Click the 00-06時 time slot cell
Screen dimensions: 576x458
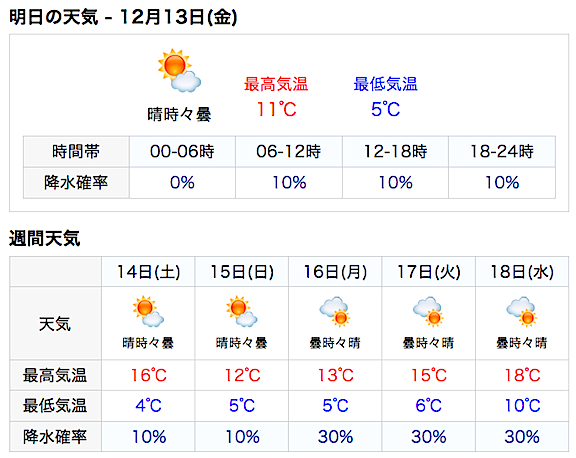(x=182, y=151)
